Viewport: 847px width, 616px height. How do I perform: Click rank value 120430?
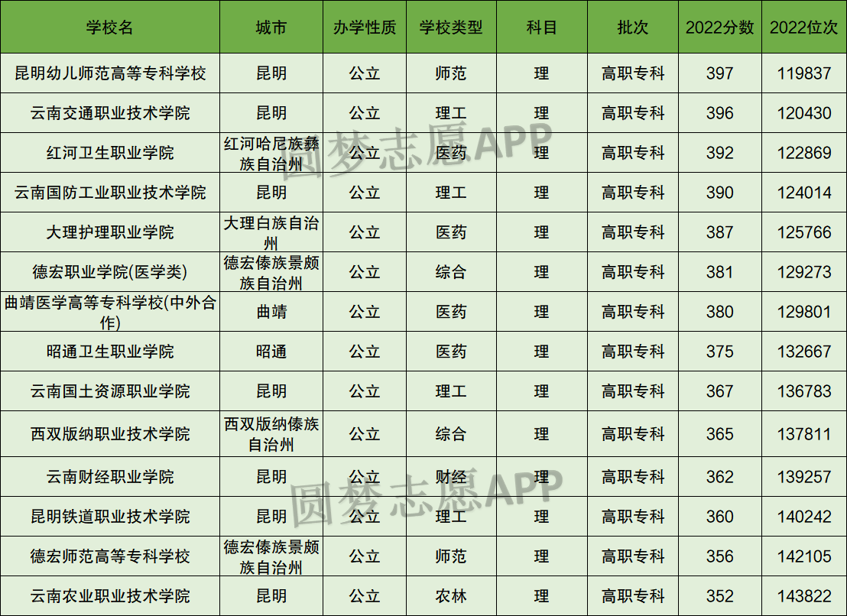click(803, 113)
